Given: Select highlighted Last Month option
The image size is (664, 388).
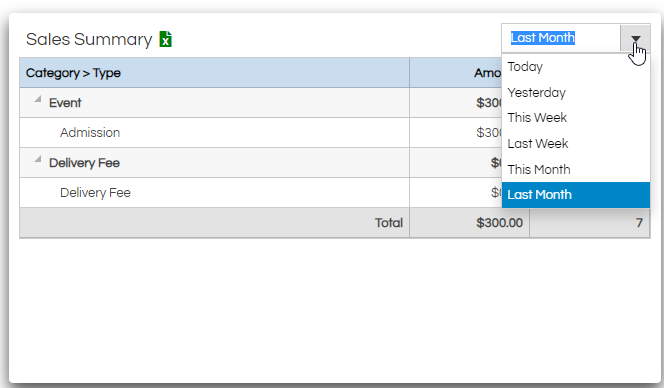Looking at the screenshot, I should [x=575, y=195].
